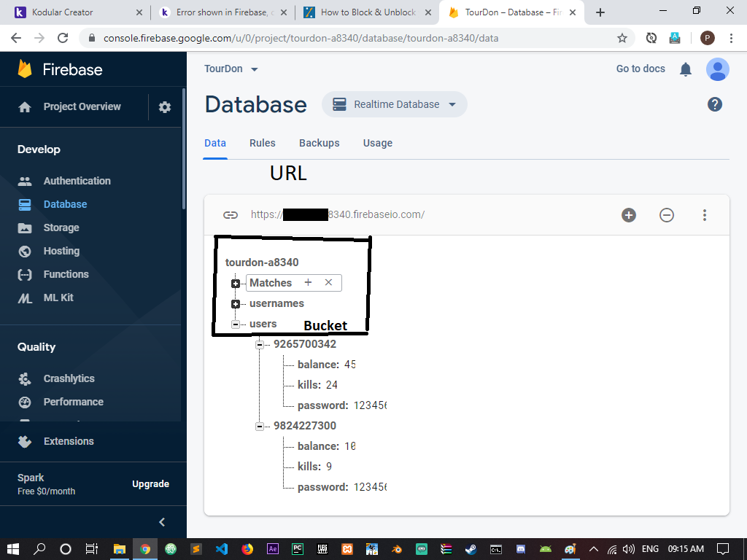Open the Project Overview home icon
This screenshot has height=560, width=747.
click(25, 107)
